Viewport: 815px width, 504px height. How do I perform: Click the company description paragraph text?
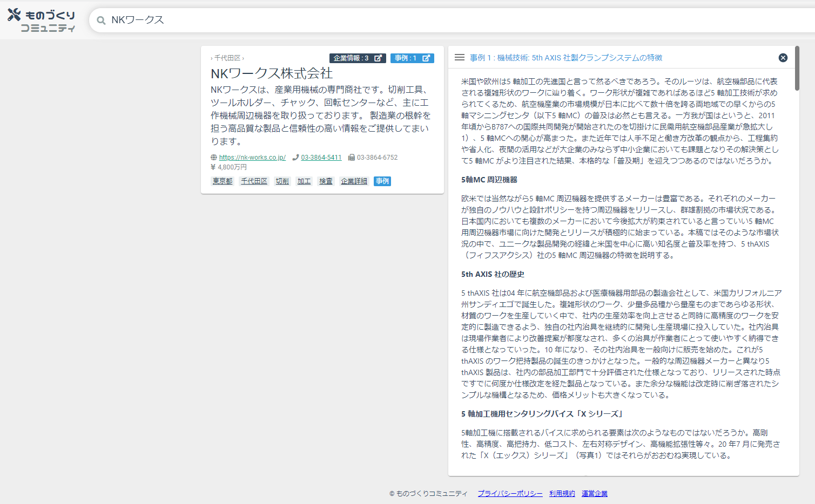pos(321,115)
